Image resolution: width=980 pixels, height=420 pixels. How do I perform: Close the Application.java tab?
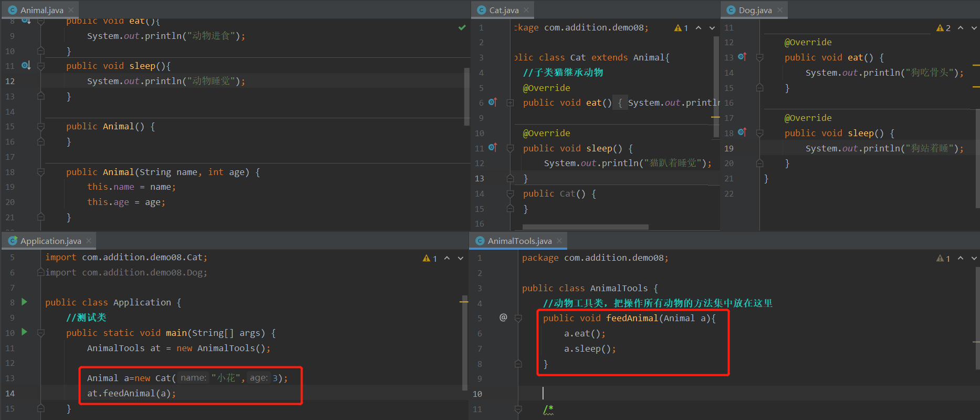(x=89, y=241)
